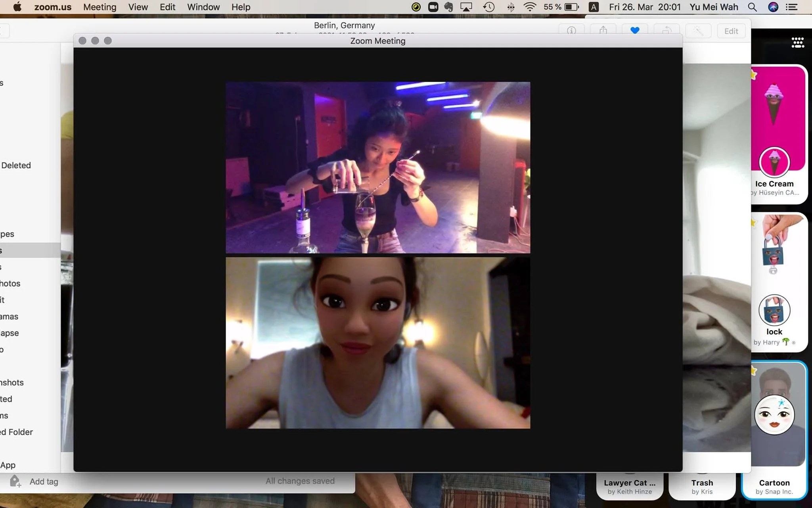Click the Add tag field

tap(44, 481)
